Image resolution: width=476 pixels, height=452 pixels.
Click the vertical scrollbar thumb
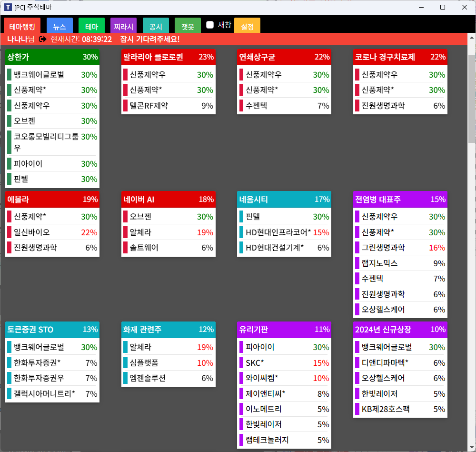(x=472, y=99)
